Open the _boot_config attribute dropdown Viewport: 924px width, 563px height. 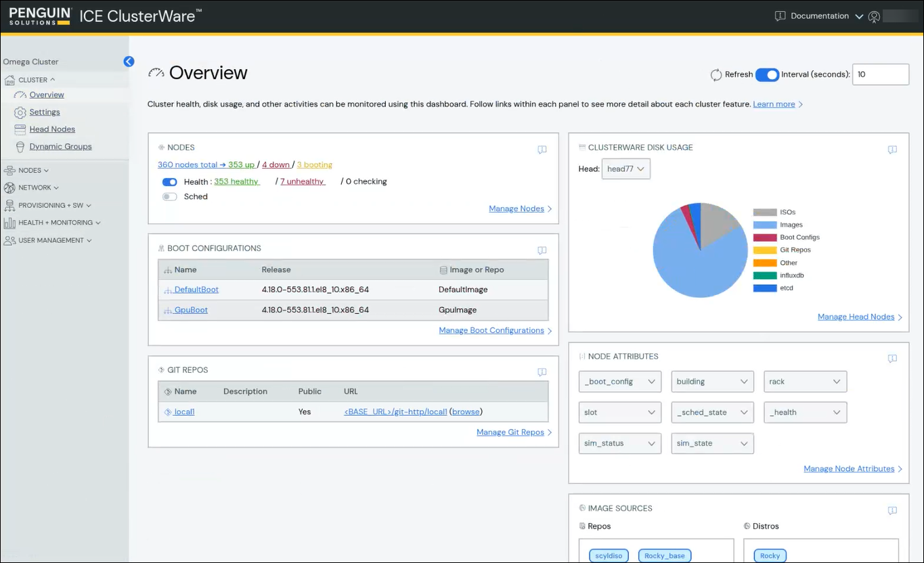click(619, 381)
